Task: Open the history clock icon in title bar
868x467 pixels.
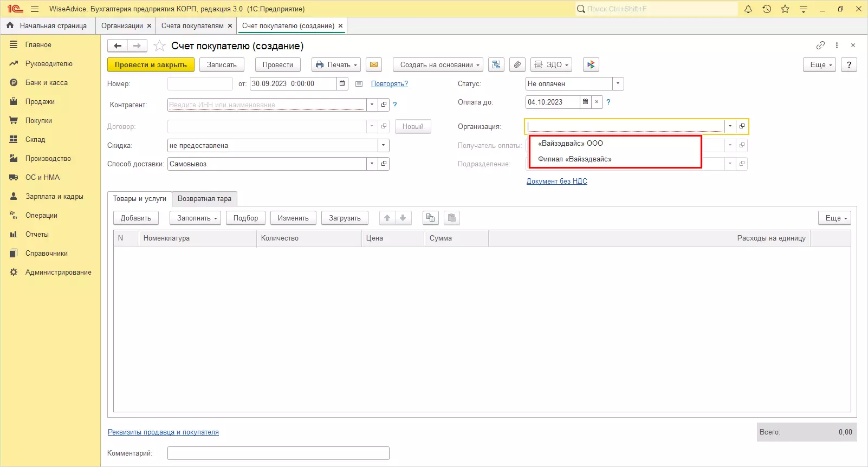Action: coord(767,9)
